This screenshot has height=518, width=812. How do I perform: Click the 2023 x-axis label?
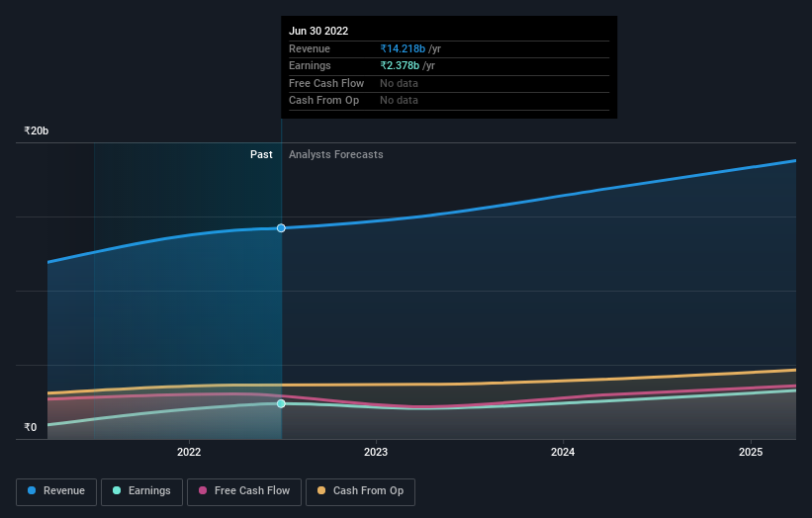click(376, 453)
